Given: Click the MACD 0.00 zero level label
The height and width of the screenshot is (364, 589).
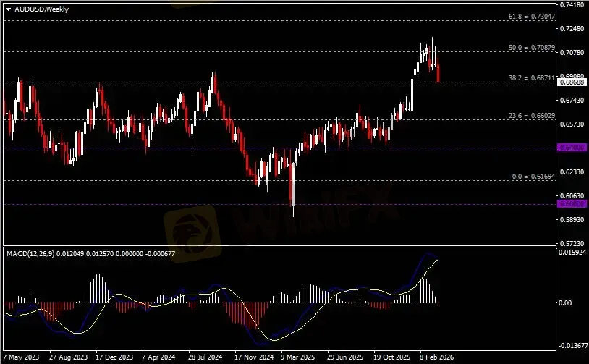Looking at the screenshot, I should (567, 303).
